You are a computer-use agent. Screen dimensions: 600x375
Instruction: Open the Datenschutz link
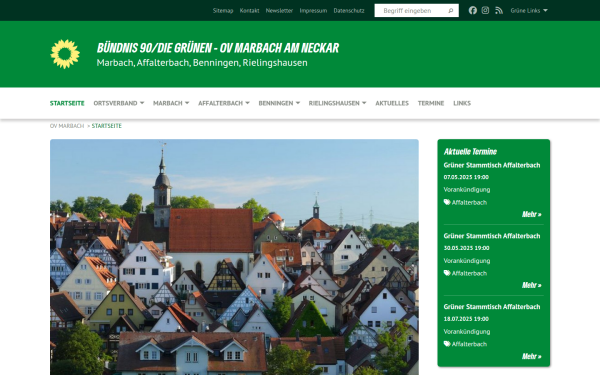[x=349, y=11]
